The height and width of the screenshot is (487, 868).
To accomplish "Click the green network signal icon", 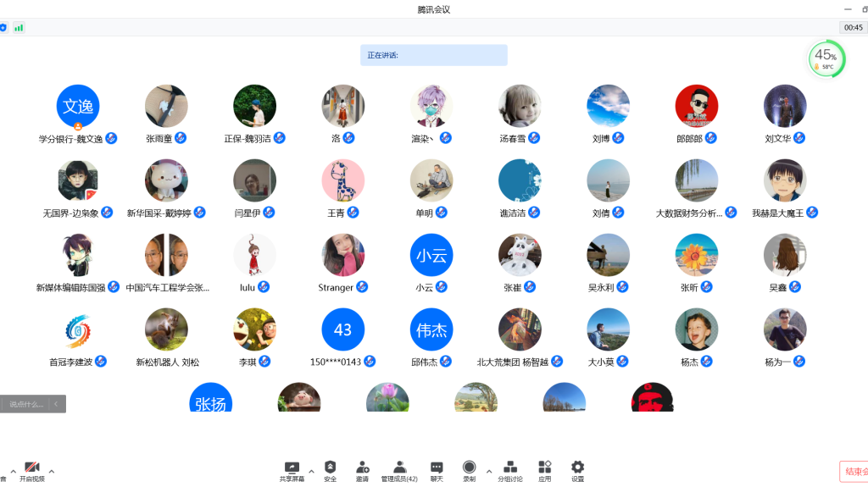I will (x=19, y=27).
